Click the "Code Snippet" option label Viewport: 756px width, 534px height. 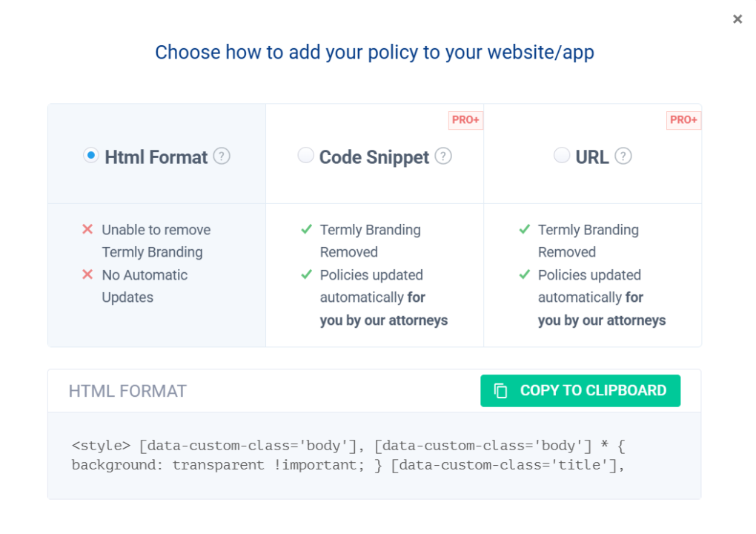[x=374, y=157]
